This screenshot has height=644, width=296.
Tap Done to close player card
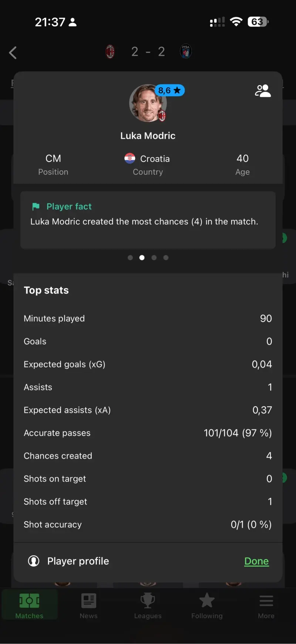pos(256,561)
